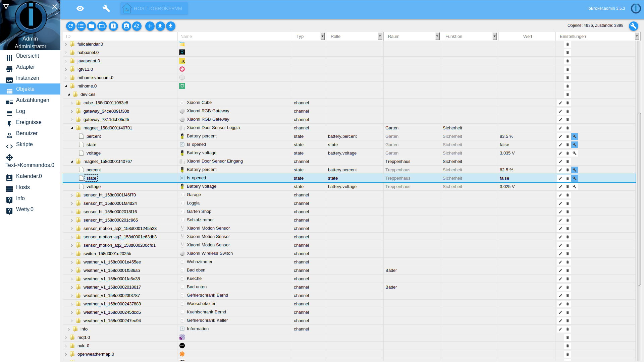Close the side navigation drawer
This screenshot has width=644, height=362.
click(x=55, y=6)
